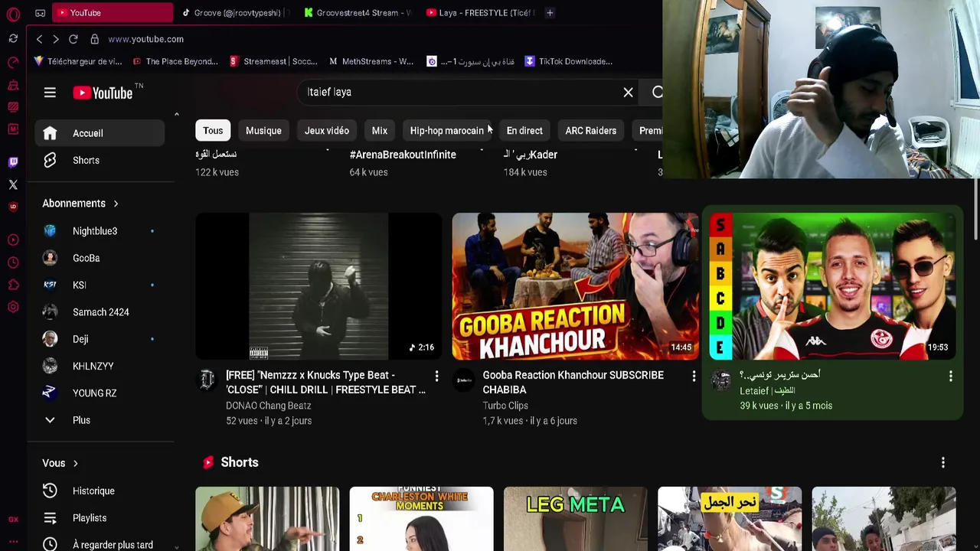Play the Gooba Reaction Khanchour thumbnail
This screenshot has width=980, height=551.
coord(575,286)
